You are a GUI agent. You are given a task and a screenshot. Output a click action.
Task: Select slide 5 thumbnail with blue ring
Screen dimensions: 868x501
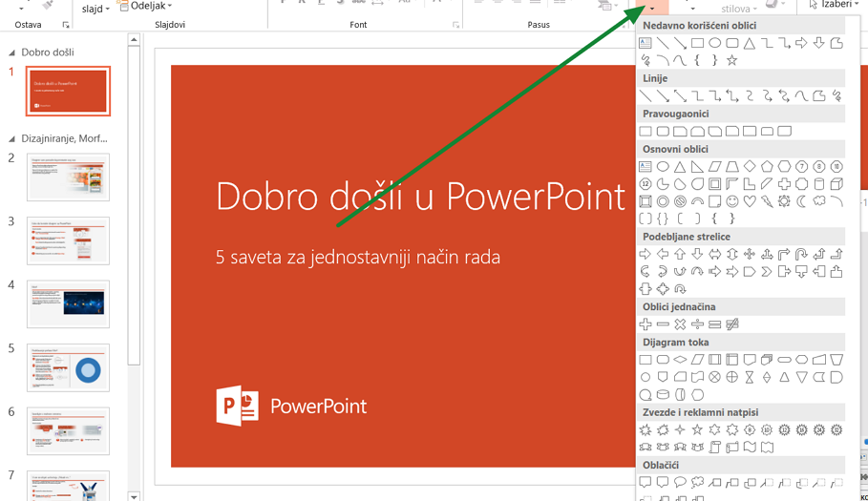click(68, 367)
